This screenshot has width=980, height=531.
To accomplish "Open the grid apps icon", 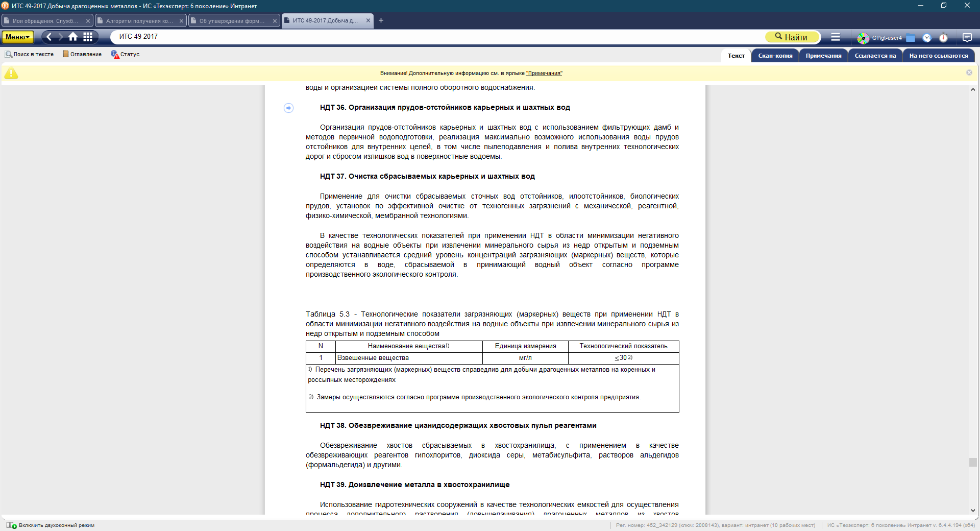I will point(88,37).
